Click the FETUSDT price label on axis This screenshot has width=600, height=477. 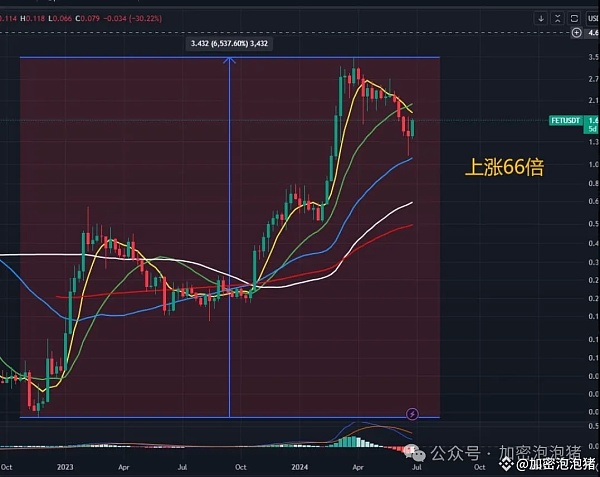[x=566, y=120]
